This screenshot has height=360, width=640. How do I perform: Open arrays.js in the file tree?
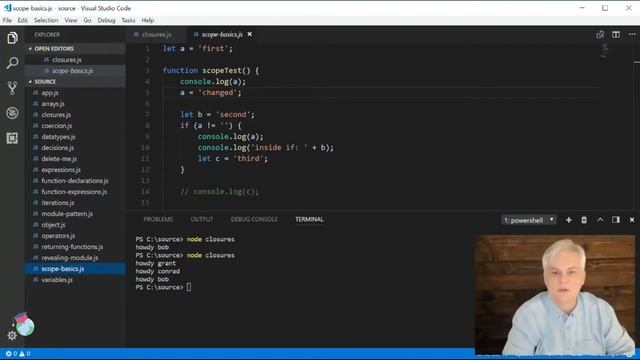pos(76,104)
